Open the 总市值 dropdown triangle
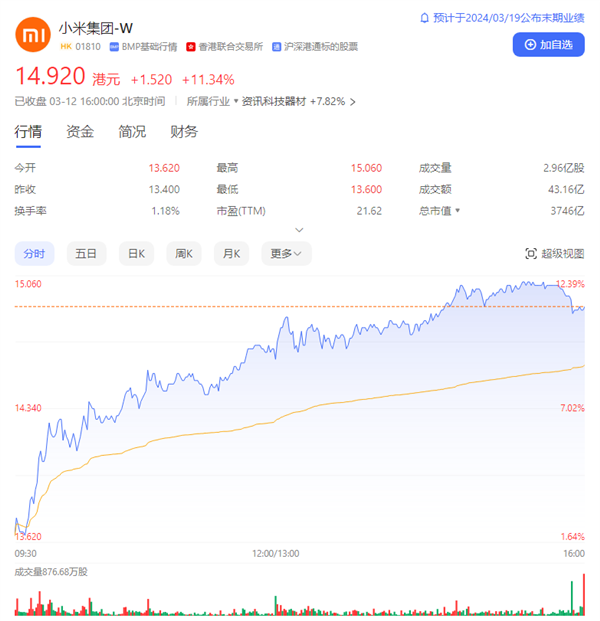The width and height of the screenshot is (600, 621). click(x=457, y=210)
